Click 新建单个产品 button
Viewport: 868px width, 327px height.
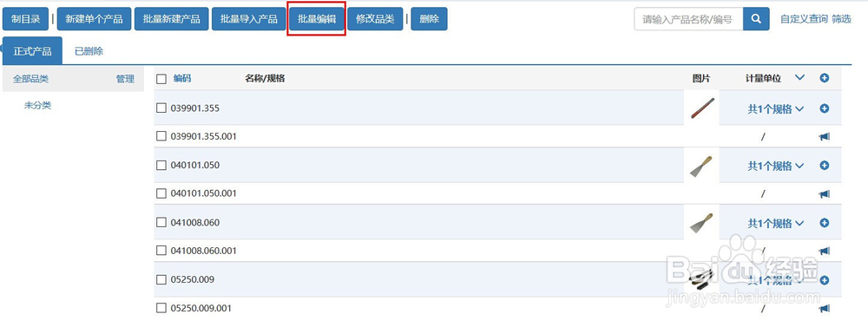tap(94, 19)
